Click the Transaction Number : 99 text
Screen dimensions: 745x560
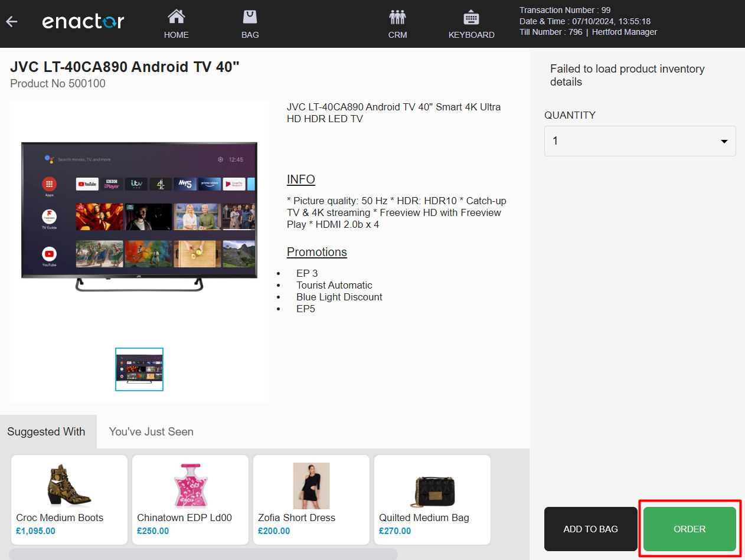565,10
